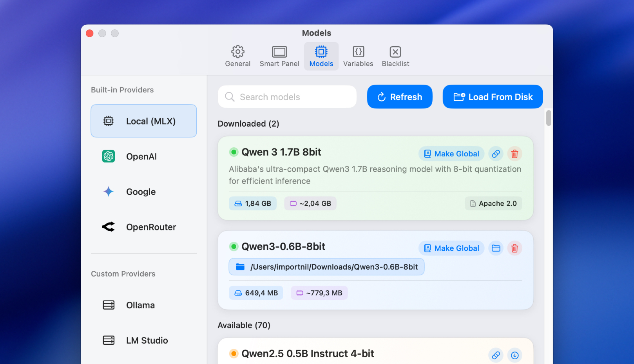Click the Ollama server icon
This screenshot has width=634, height=364.
coord(109,305)
